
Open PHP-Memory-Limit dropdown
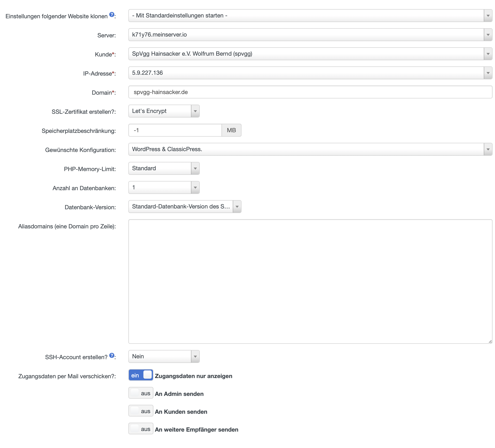164,168
